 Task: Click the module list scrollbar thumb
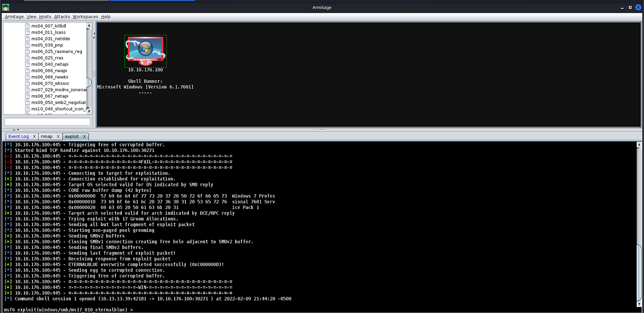[x=89, y=83]
